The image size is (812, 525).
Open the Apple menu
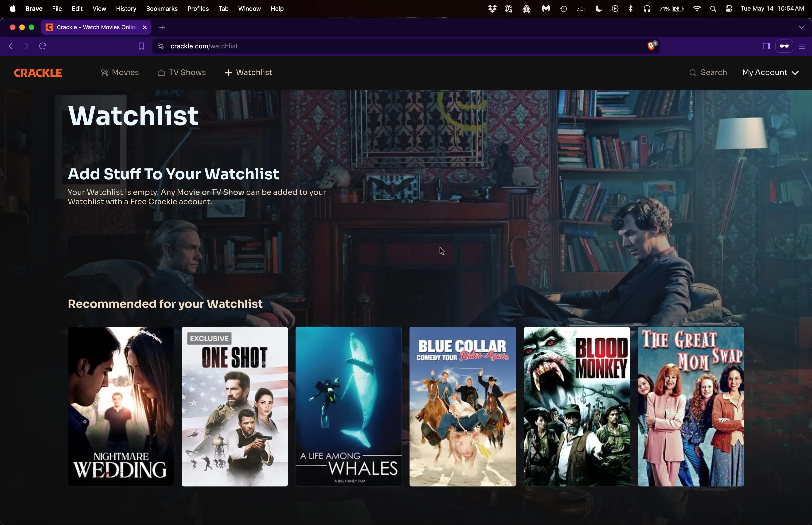13,8
